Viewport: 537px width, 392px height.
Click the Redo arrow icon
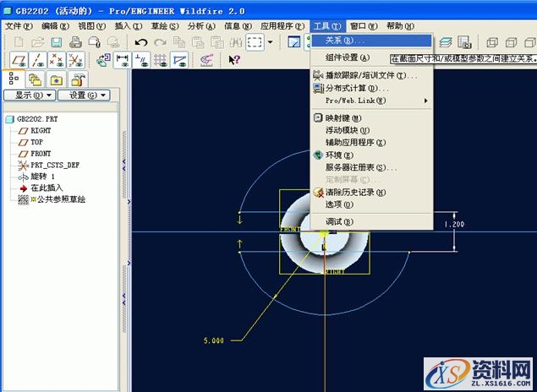click(160, 42)
